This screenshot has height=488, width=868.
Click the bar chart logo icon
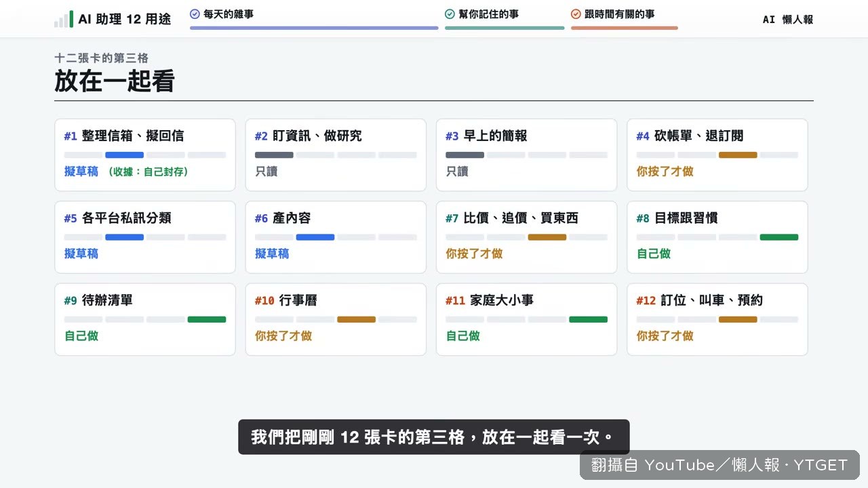click(64, 19)
